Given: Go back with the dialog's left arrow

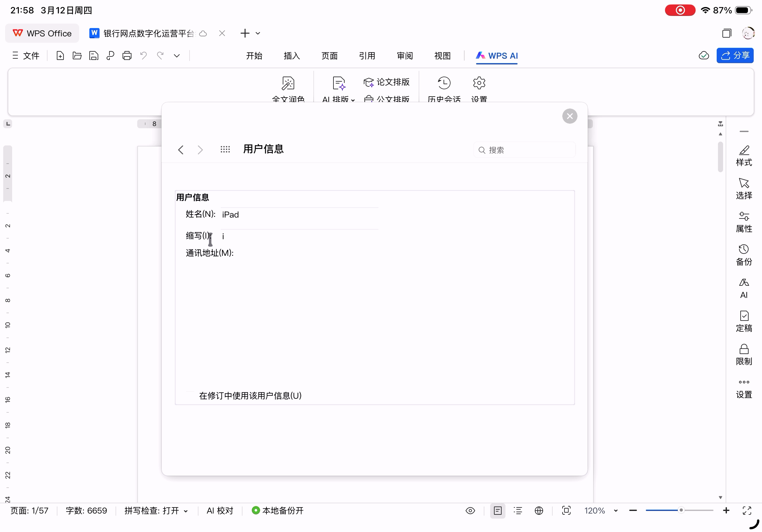Looking at the screenshot, I should pos(181,150).
